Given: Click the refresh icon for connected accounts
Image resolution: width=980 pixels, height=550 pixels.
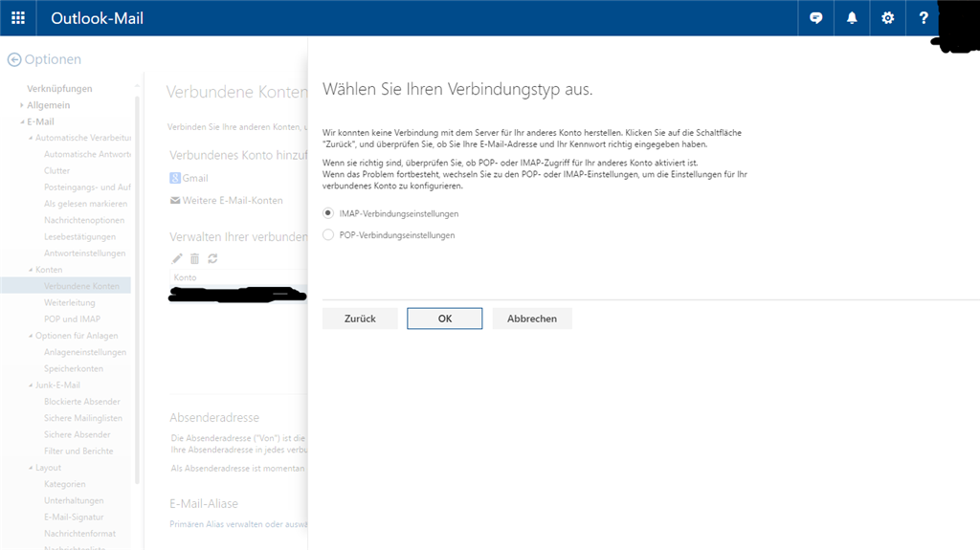Looking at the screenshot, I should click(x=212, y=258).
